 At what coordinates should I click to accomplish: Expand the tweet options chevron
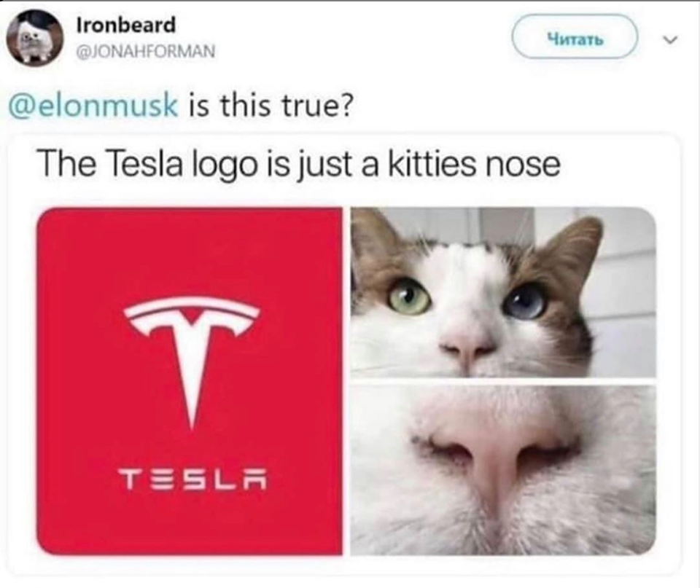(671, 39)
